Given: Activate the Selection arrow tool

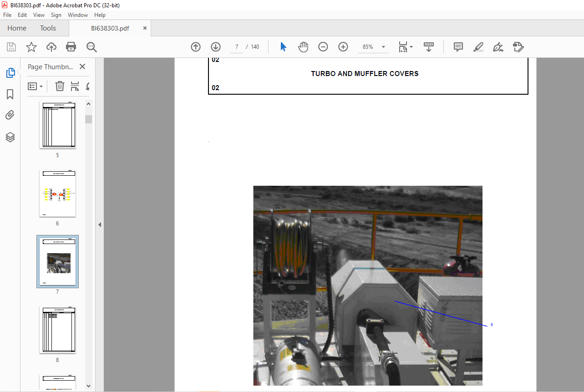Looking at the screenshot, I should click(x=283, y=47).
